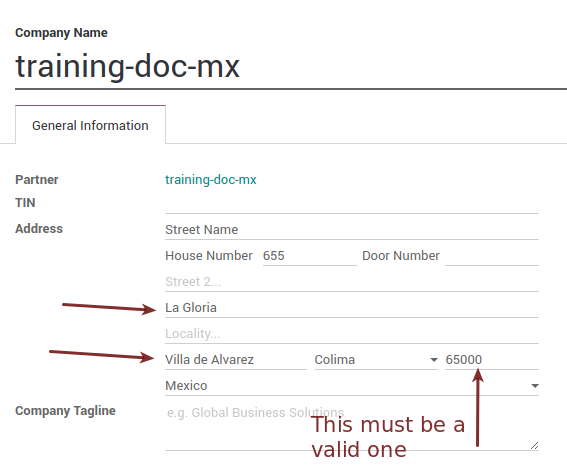Open the Colima state dropdown arrow

(434, 360)
